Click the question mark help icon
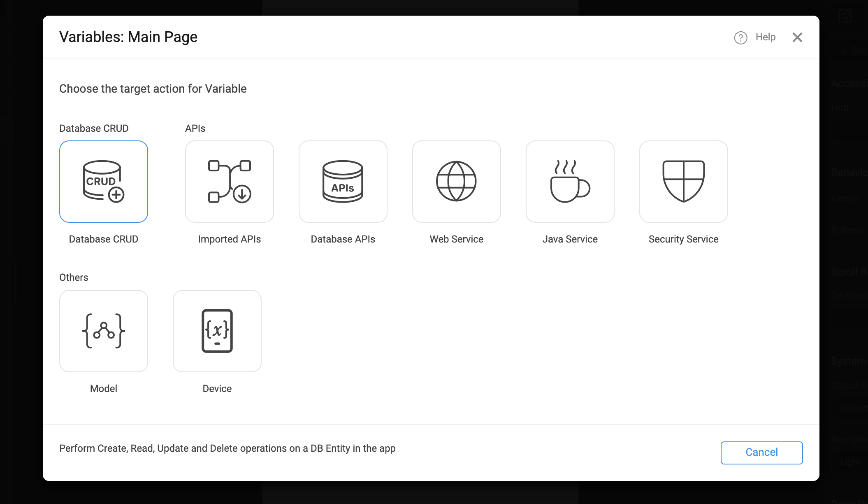The image size is (868, 504). pos(740,37)
